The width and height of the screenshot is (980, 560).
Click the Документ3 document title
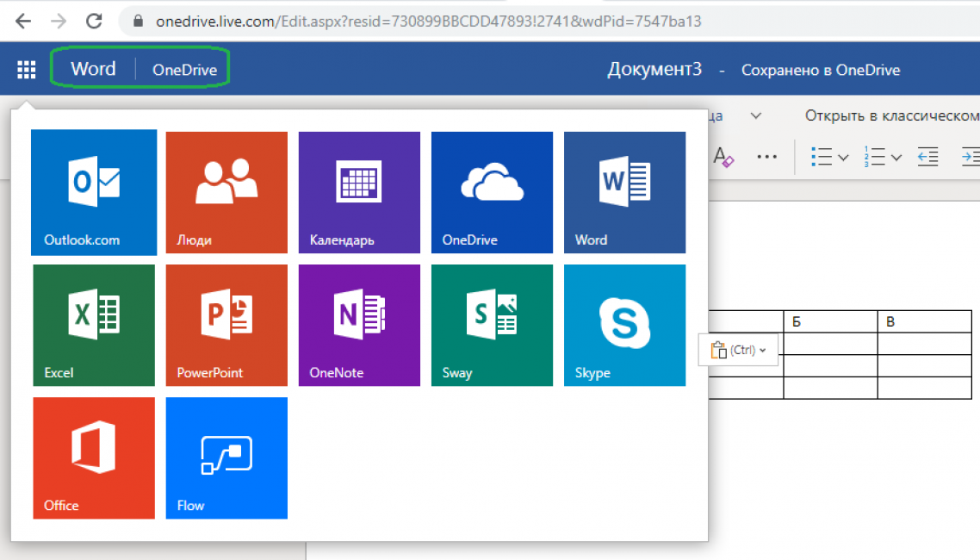[x=654, y=70]
